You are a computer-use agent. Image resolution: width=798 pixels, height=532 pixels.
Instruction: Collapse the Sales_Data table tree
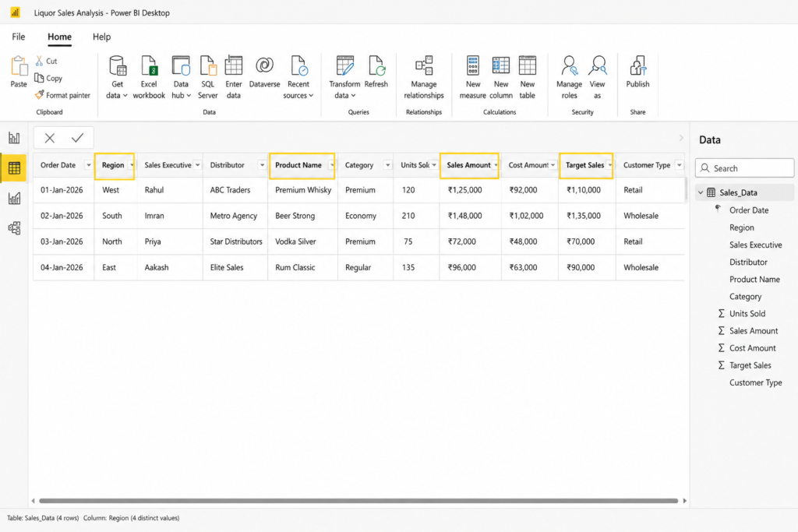tap(701, 192)
